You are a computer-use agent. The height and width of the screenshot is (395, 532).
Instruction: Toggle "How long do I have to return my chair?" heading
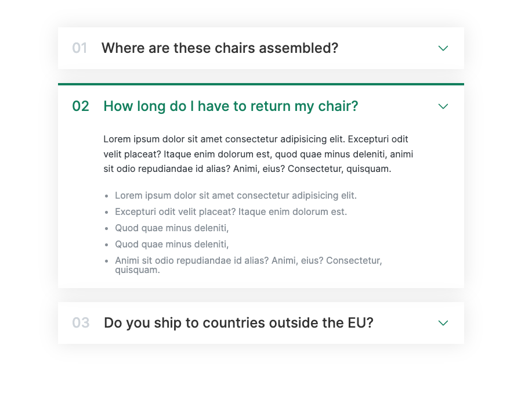tap(230, 106)
